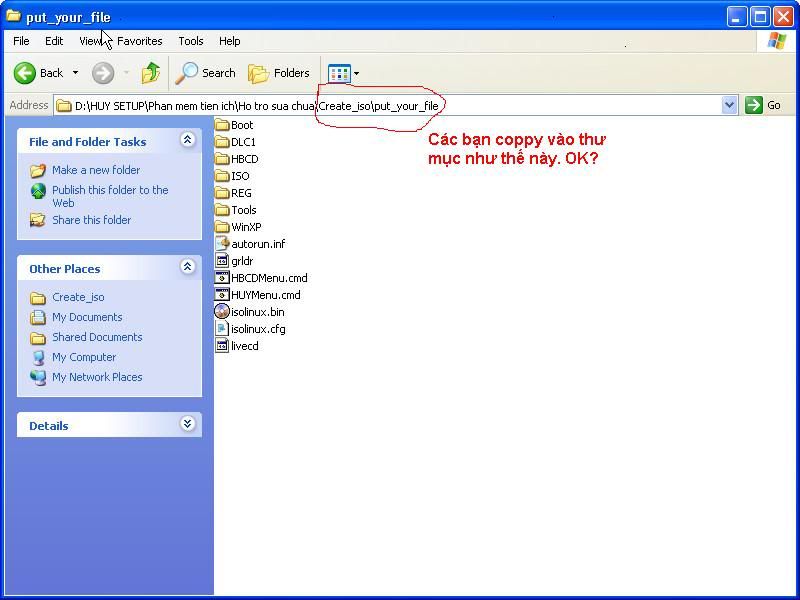Click the title bar folder icon

point(13,16)
